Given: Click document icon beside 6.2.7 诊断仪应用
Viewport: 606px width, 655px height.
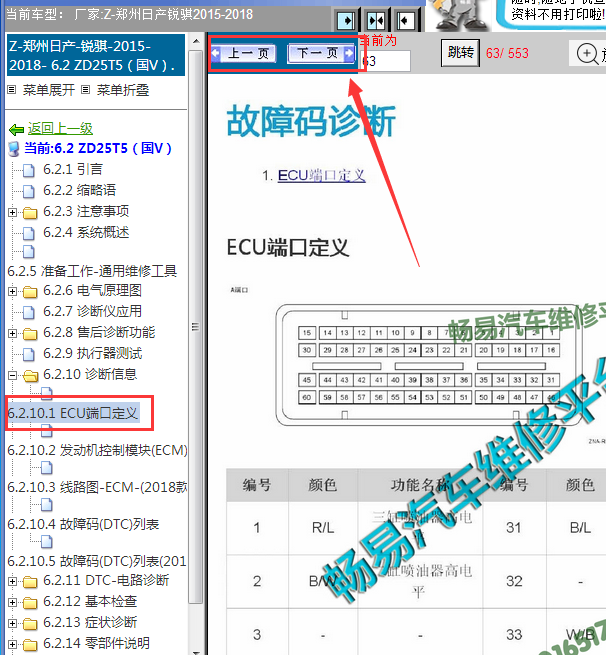Looking at the screenshot, I should (29, 312).
